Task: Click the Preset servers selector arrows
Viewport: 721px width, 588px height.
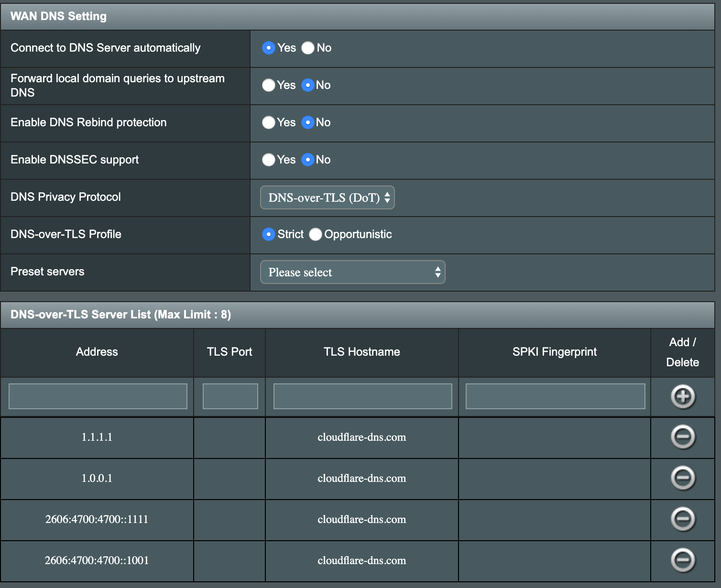Action: (437, 272)
